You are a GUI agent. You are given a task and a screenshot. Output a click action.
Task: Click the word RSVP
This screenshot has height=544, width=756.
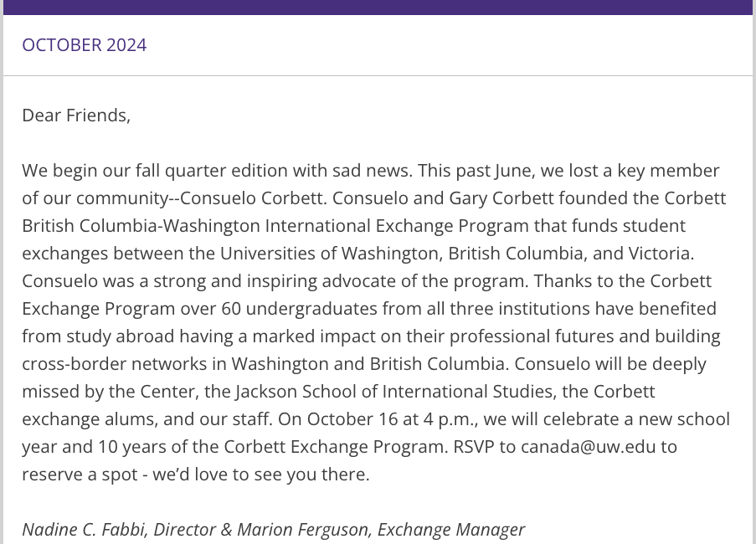click(474, 447)
